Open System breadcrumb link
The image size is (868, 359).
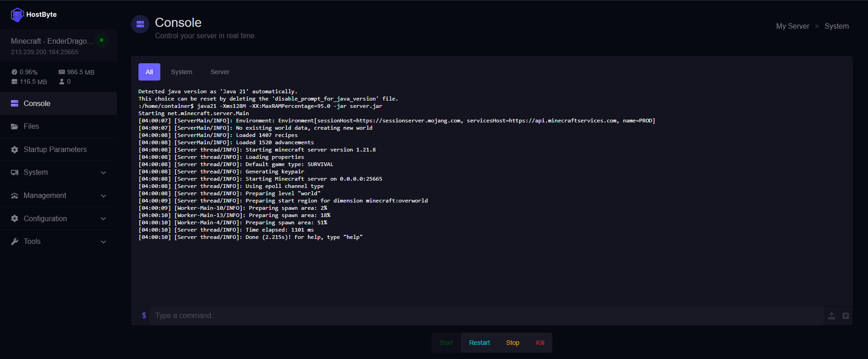coord(837,26)
